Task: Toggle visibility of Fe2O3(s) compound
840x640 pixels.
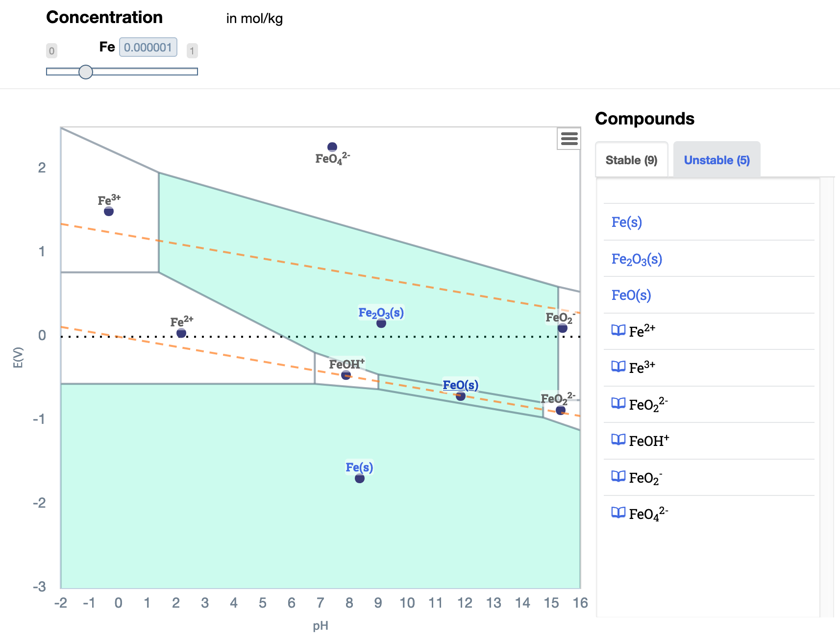Action: point(637,259)
